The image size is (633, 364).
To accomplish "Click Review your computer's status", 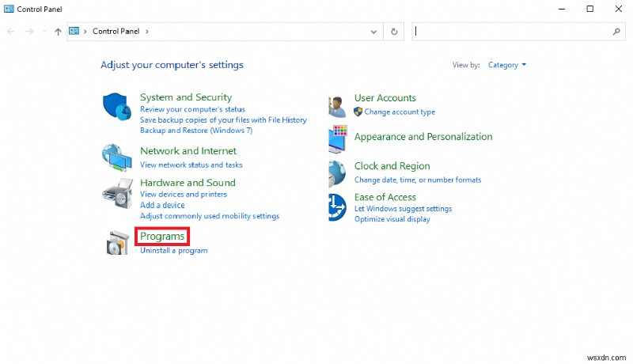I will click(192, 109).
